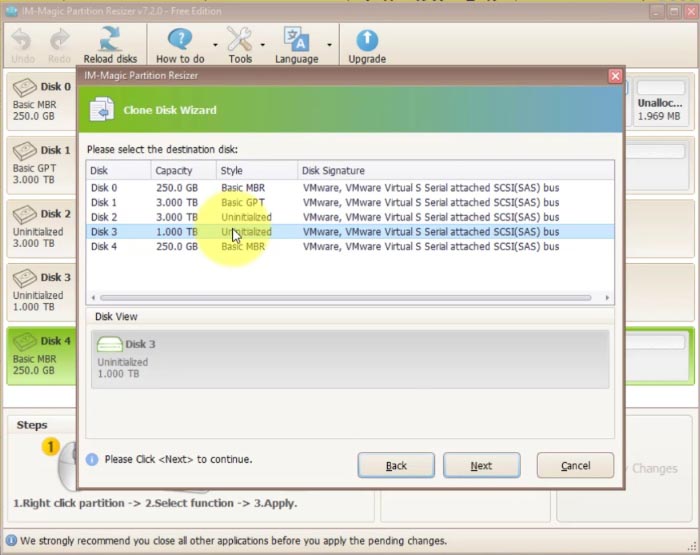Open the Tools wrench icon
The image size is (700, 555).
[x=240, y=45]
